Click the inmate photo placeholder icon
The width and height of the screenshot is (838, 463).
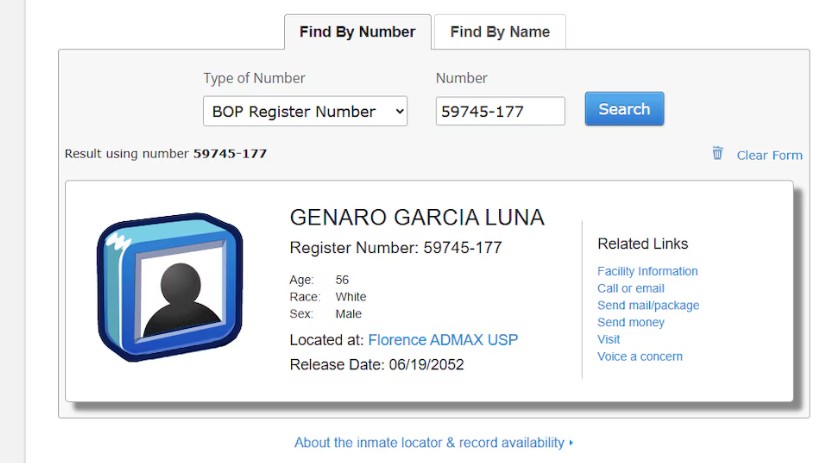coord(169,286)
